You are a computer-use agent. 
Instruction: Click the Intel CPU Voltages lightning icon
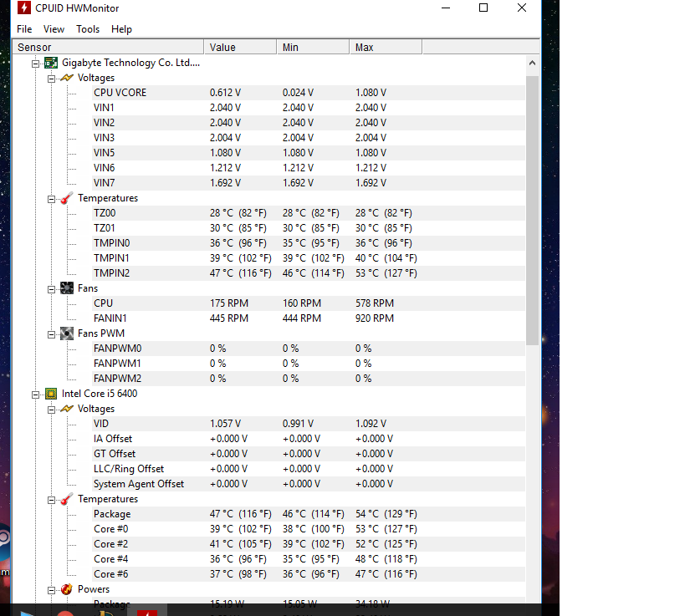coord(67,409)
